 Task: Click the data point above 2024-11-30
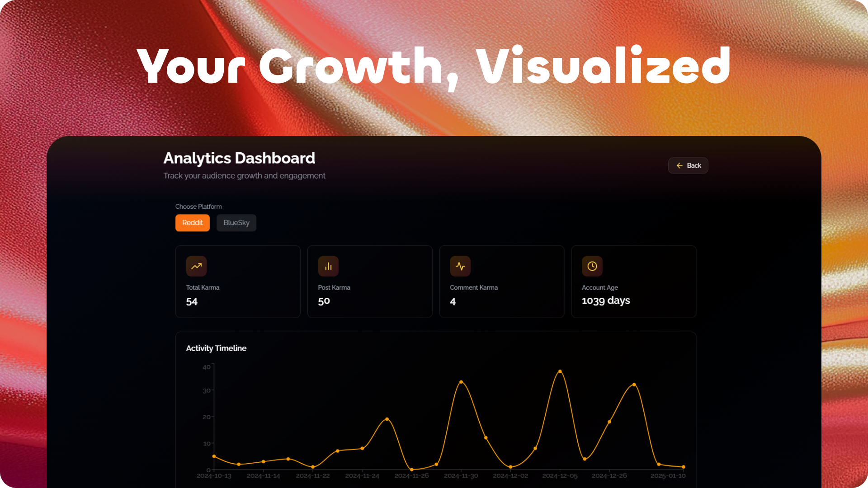[461, 382]
